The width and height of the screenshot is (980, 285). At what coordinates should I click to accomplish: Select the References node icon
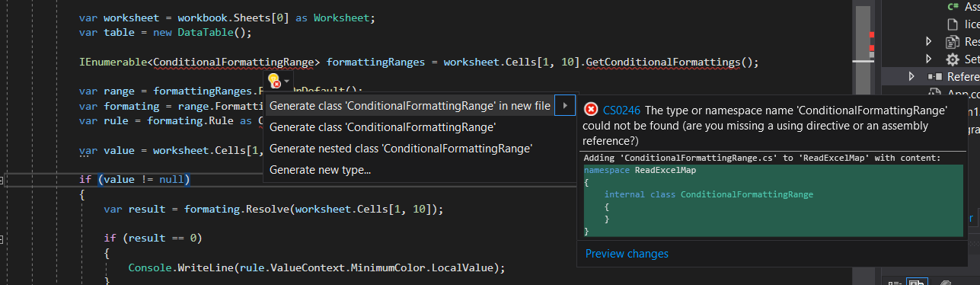[935, 77]
